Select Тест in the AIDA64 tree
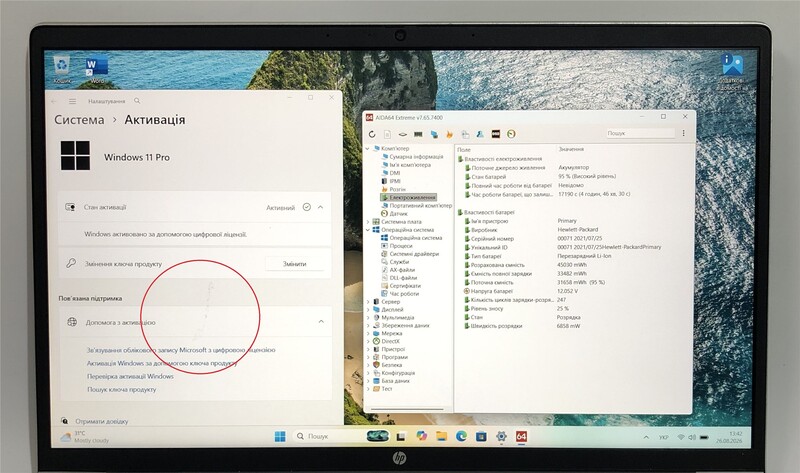Screen dimensions: 800x473 (387, 389)
